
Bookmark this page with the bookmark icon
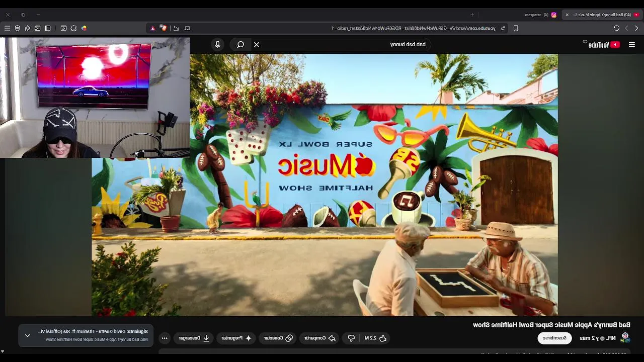coord(516,28)
